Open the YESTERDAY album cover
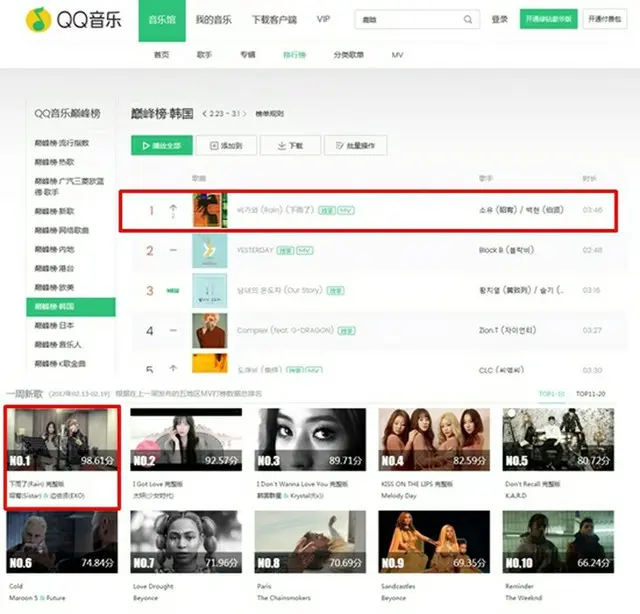This screenshot has width=640, height=614. (x=209, y=250)
